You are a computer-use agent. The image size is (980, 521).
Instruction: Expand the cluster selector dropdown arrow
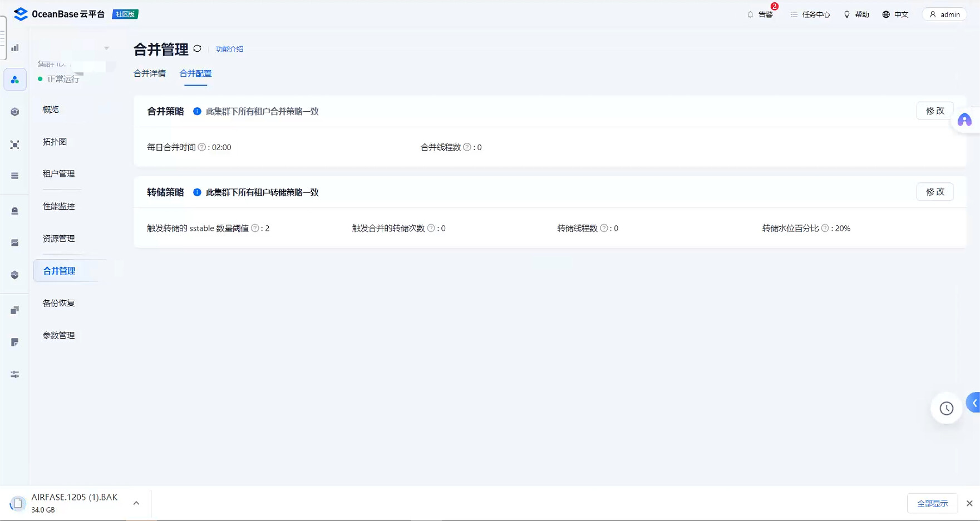tap(106, 48)
